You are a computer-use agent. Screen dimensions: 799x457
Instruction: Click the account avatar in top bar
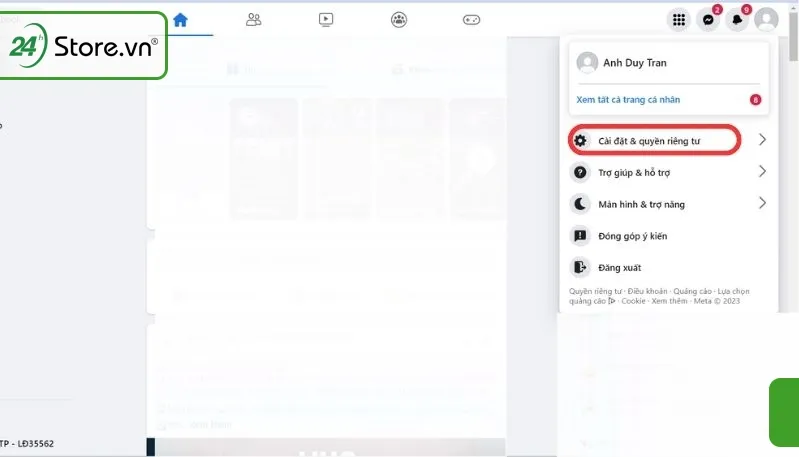click(x=766, y=20)
